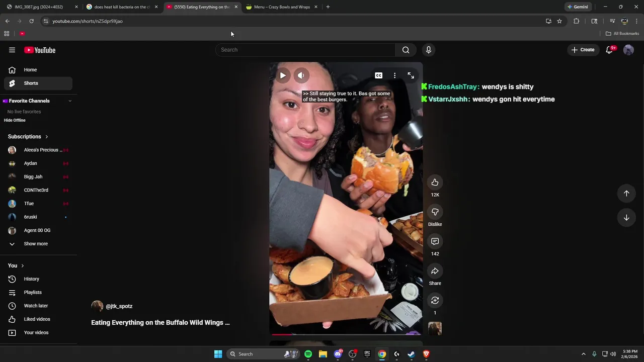The width and height of the screenshot is (644, 362).
Task: Open Liked videos in the sidebar
Action: click(38, 319)
